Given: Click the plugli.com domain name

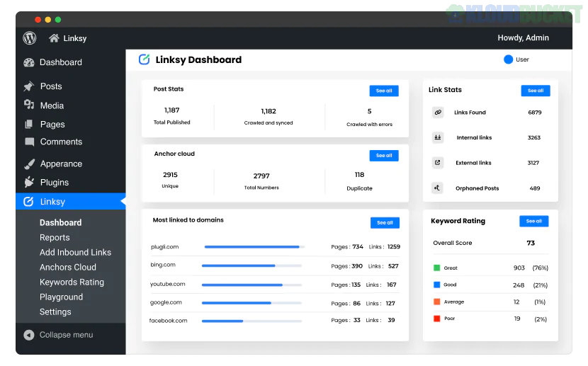Looking at the screenshot, I should tap(164, 247).
